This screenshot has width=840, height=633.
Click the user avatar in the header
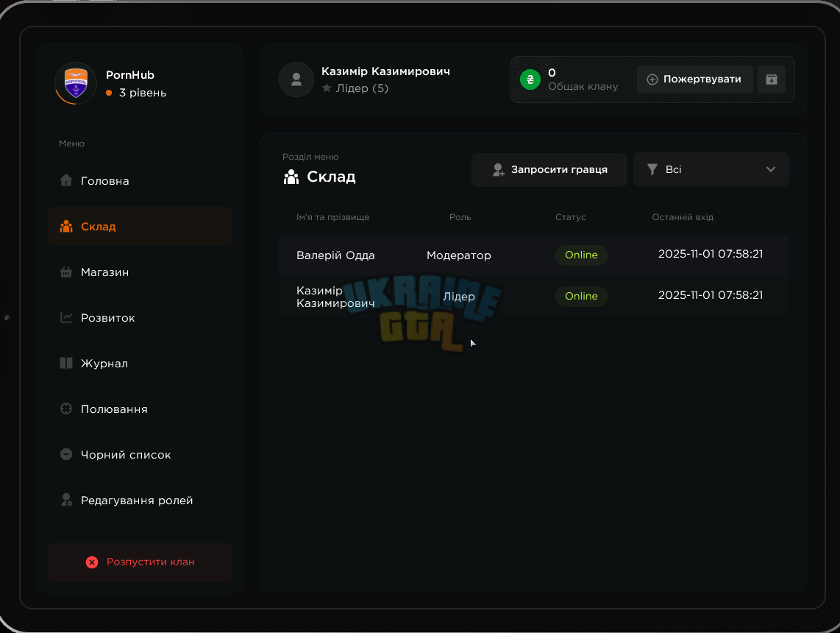(x=296, y=79)
